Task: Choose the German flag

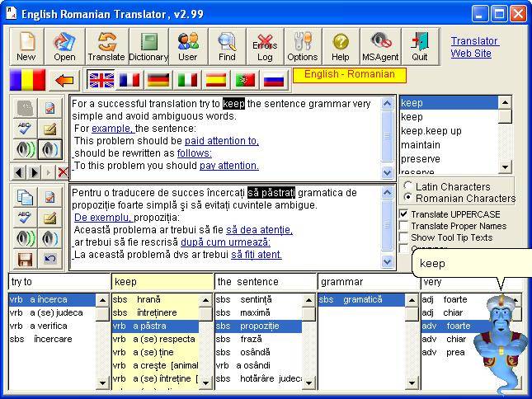Action: [158, 80]
